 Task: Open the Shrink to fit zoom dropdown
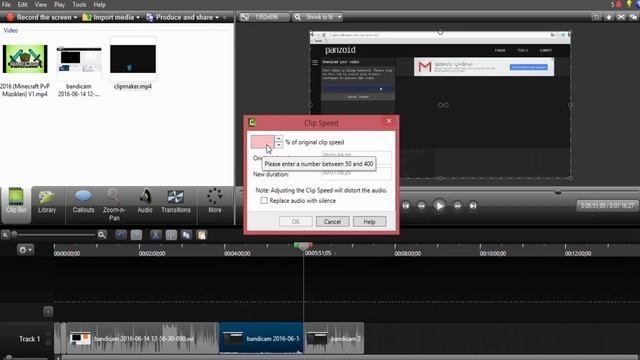click(x=318, y=17)
